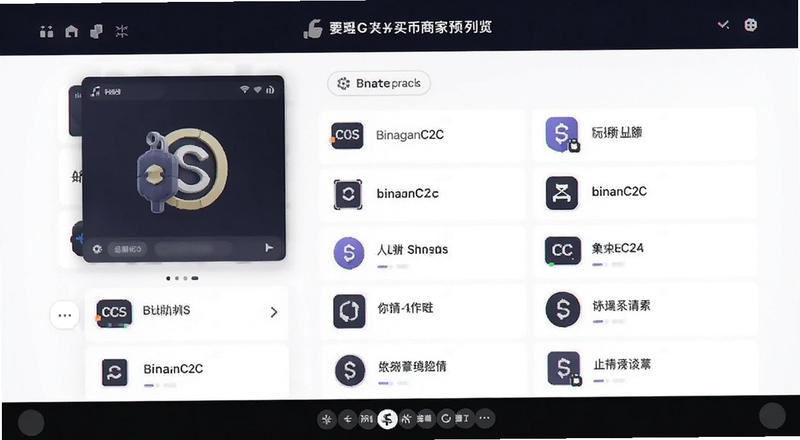The height and width of the screenshot is (440, 800).
Task: Open the binanC2C merchant card
Action: coord(645,193)
